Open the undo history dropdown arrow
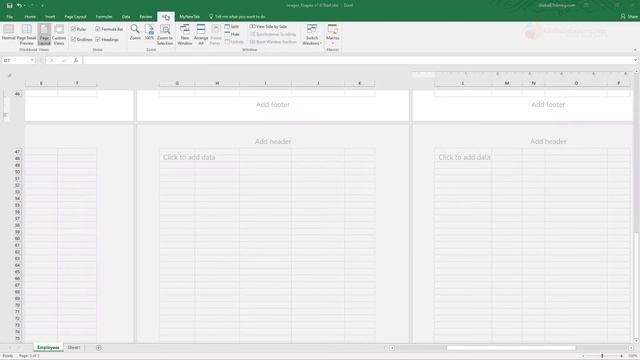This screenshot has height=360, width=640. tap(25, 6)
